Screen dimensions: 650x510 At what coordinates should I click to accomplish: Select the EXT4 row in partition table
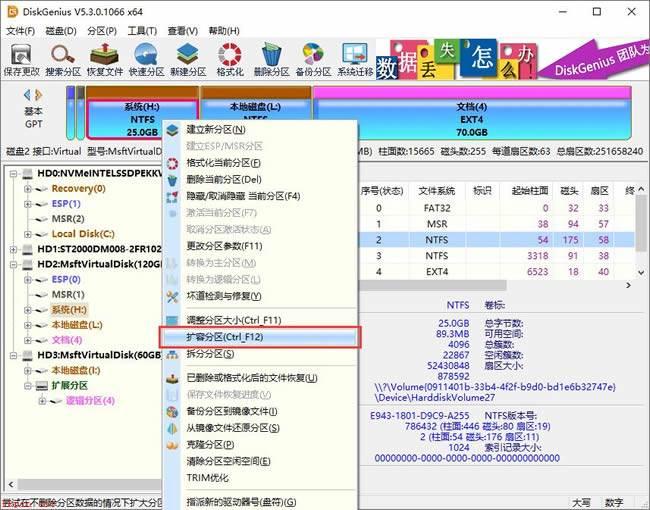click(x=496, y=272)
